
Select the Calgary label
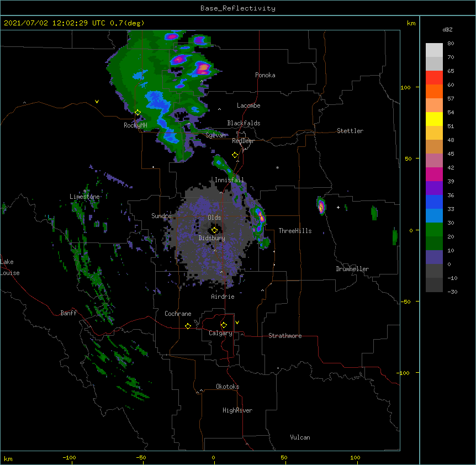click(x=220, y=333)
